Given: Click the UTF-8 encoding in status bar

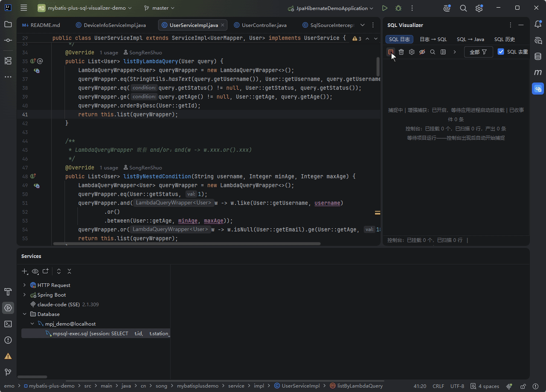Looking at the screenshot, I should point(457,386).
